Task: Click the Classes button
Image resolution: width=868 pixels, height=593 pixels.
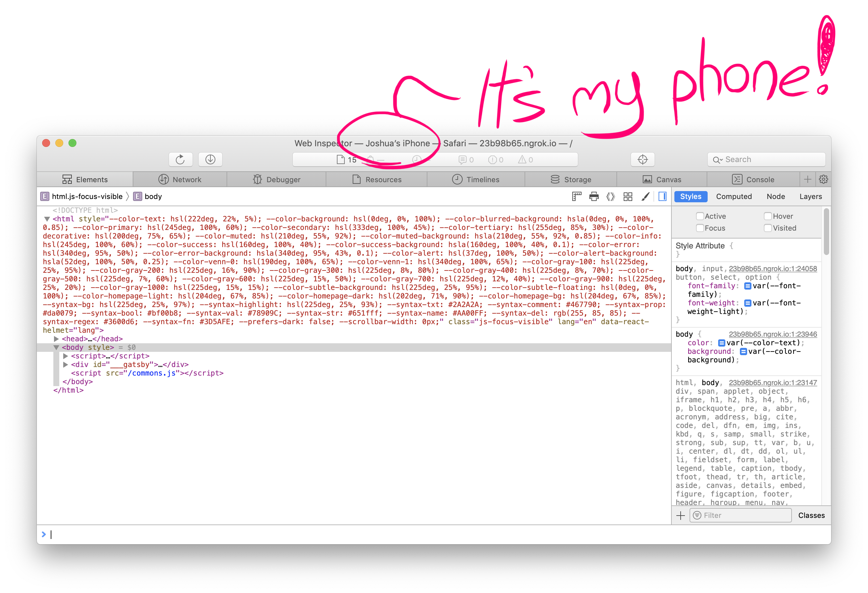Action: point(811,516)
